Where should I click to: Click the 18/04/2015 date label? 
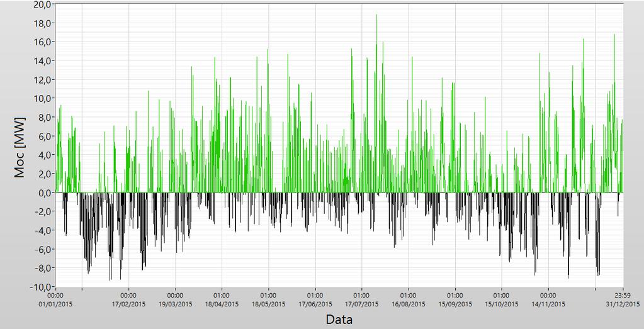click(222, 304)
